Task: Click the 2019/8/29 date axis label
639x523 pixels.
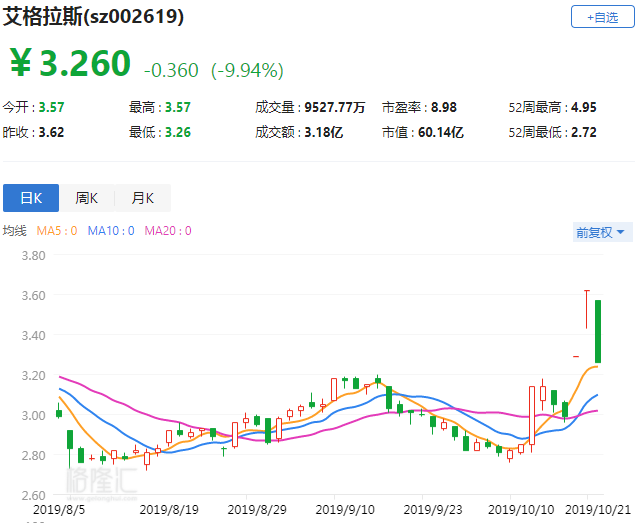Action: [x=257, y=510]
